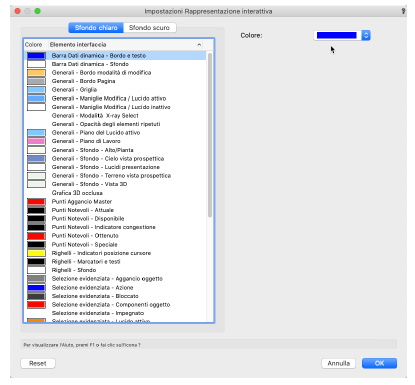Click the list vertical scrollbar

(210, 135)
